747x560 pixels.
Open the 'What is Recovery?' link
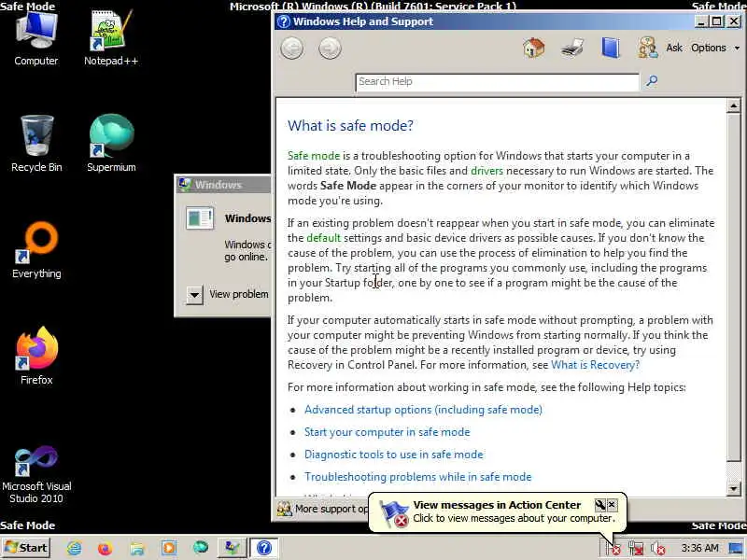(x=595, y=365)
